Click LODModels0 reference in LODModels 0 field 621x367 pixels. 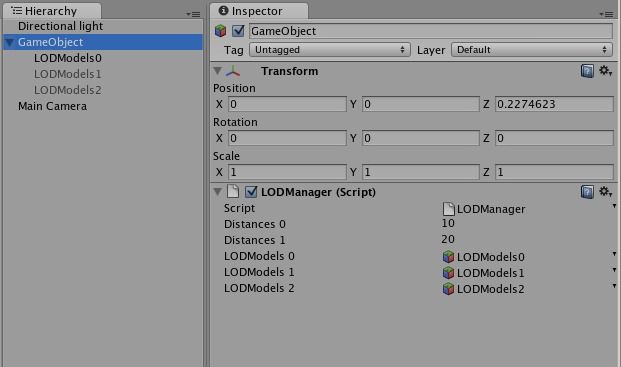pyautogui.click(x=491, y=257)
